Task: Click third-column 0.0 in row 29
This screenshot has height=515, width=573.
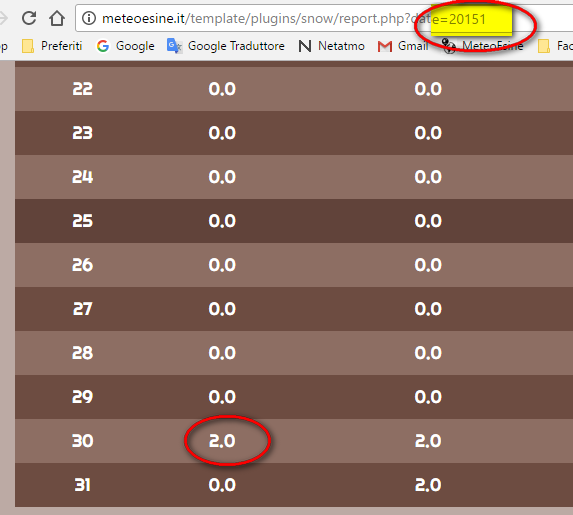Action: coord(428,397)
